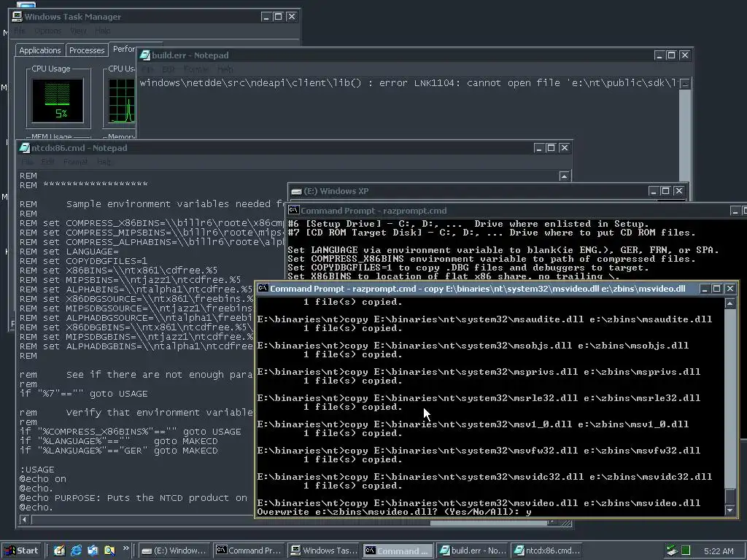Open the Processes tab in Task Manager
This screenshot has height=560, width=747.
[x=87, y=50]
